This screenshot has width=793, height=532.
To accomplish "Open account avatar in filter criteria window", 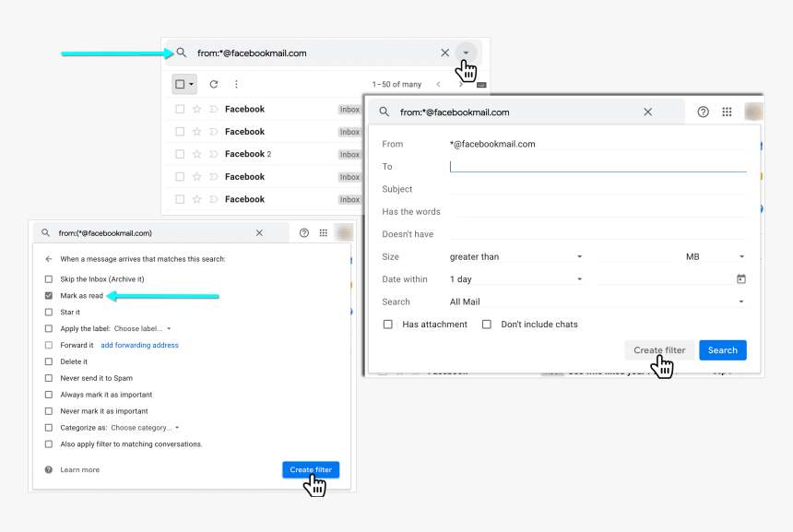I will (753, 112).
